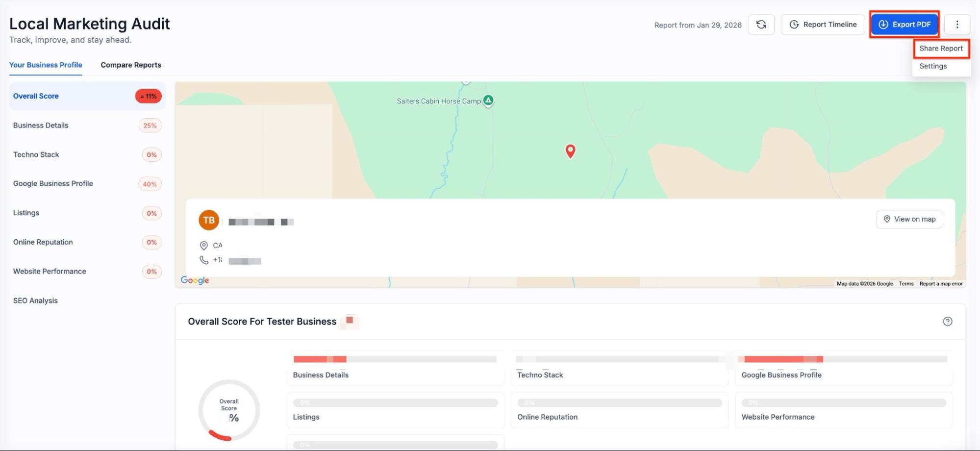Click the Business Details progress bar
The height and width of the screenshot is (451, 980).
(395, 359)
